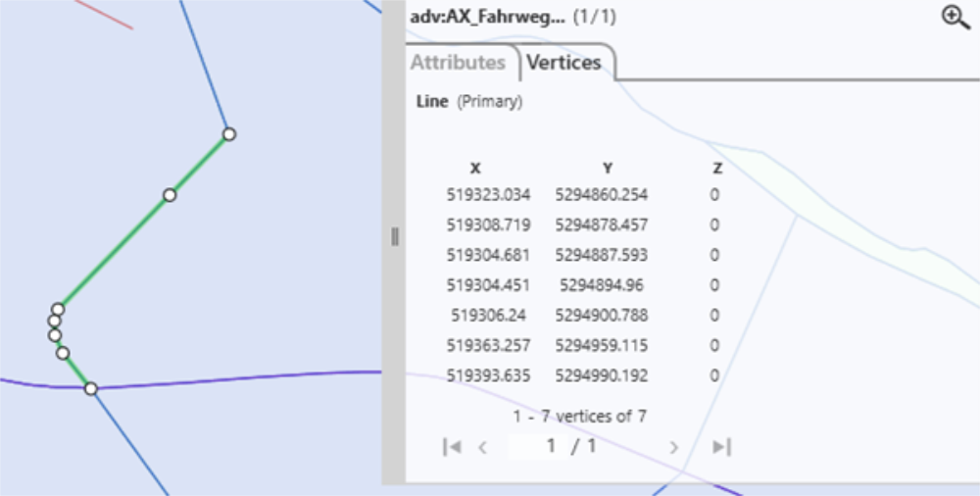Click the Y column header
Image resolution: width=980 pixels, height=496 pixels.
coord(608,169)
